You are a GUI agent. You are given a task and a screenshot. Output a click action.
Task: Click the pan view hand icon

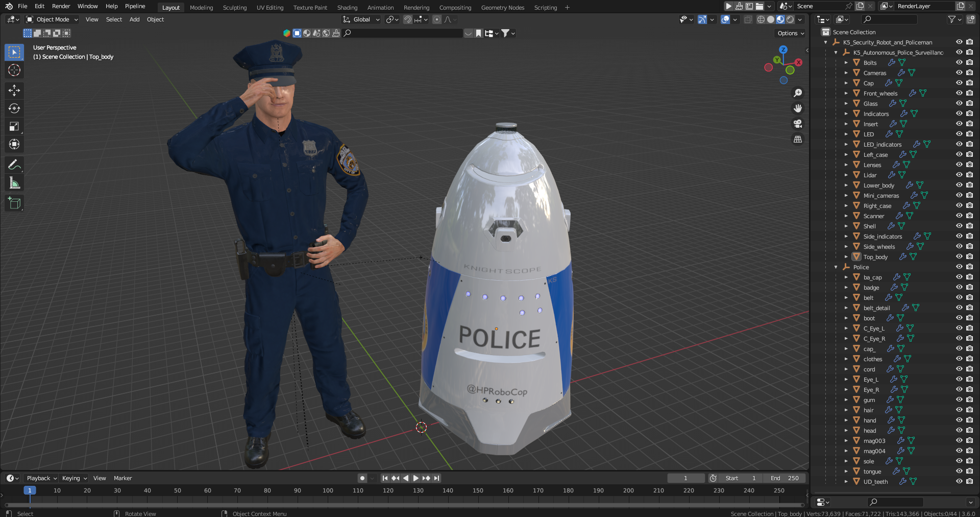coord(797,108)
